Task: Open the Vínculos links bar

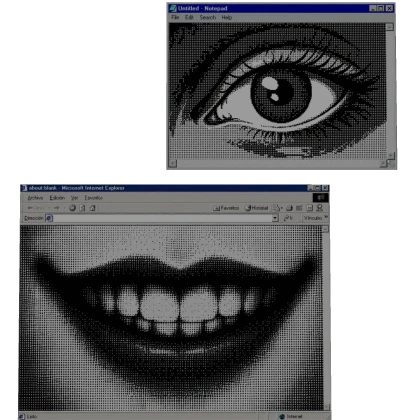Action: point(313,218)
